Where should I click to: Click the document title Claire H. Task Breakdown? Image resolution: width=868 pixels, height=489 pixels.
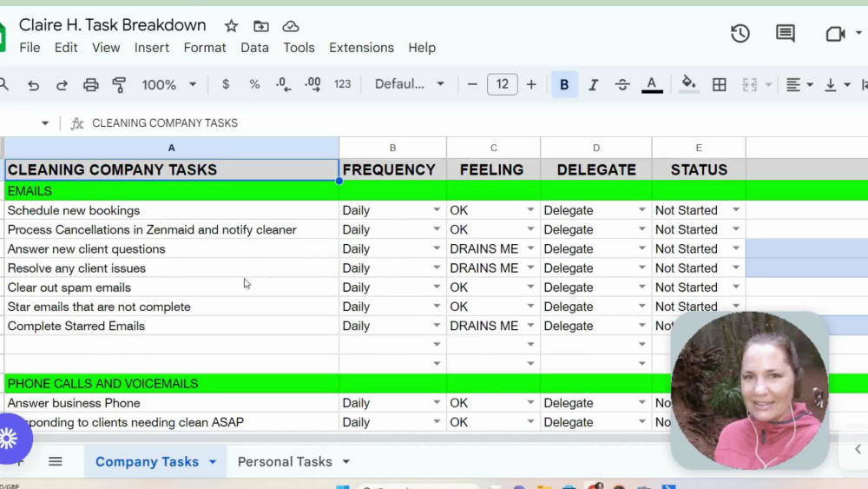click(x=112, y=25)
